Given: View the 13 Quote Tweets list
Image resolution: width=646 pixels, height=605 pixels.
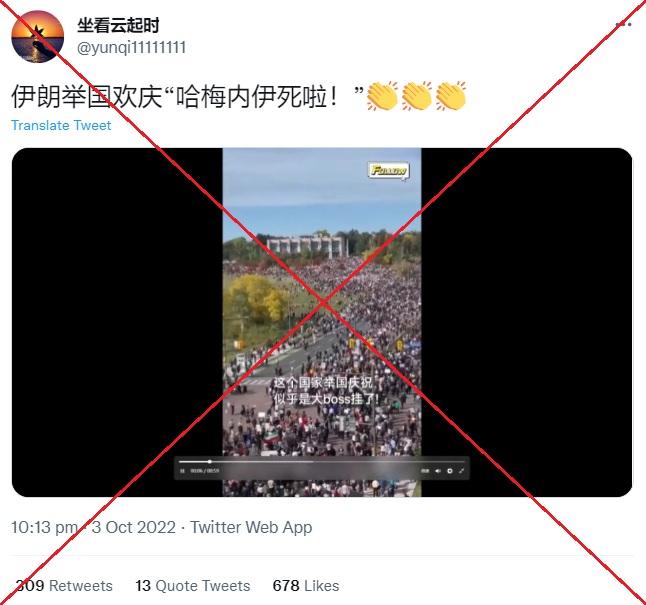Looking at the screenshot, I should coord(193,586).
